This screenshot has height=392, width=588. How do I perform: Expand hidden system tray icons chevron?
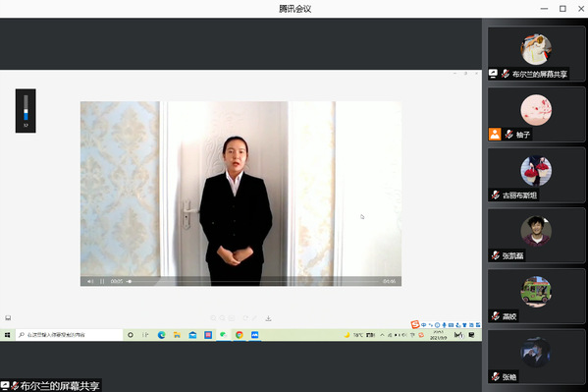pos(382,335)
